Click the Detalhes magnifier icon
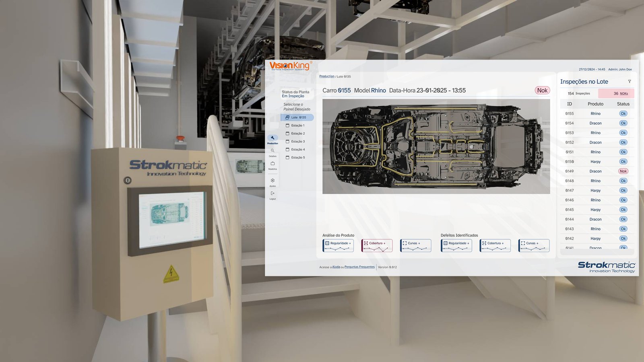Viewport: 644px width, 362px height. 272,151
